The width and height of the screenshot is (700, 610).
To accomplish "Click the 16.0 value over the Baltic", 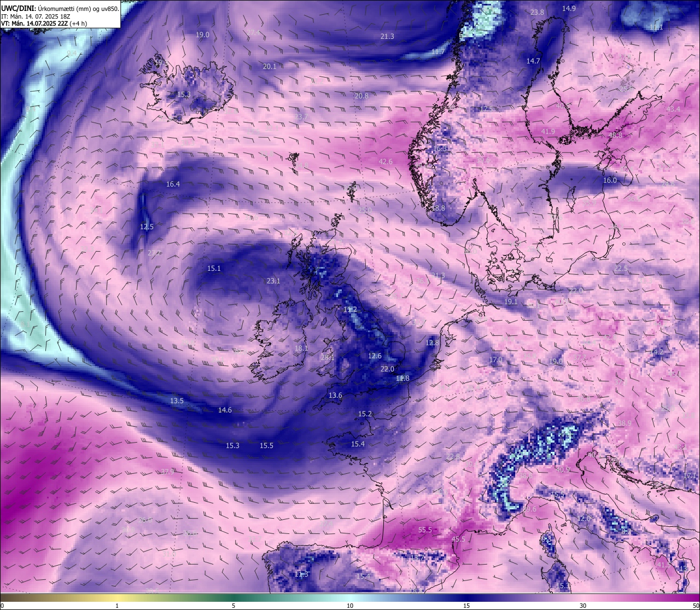I will pos(610,181).
